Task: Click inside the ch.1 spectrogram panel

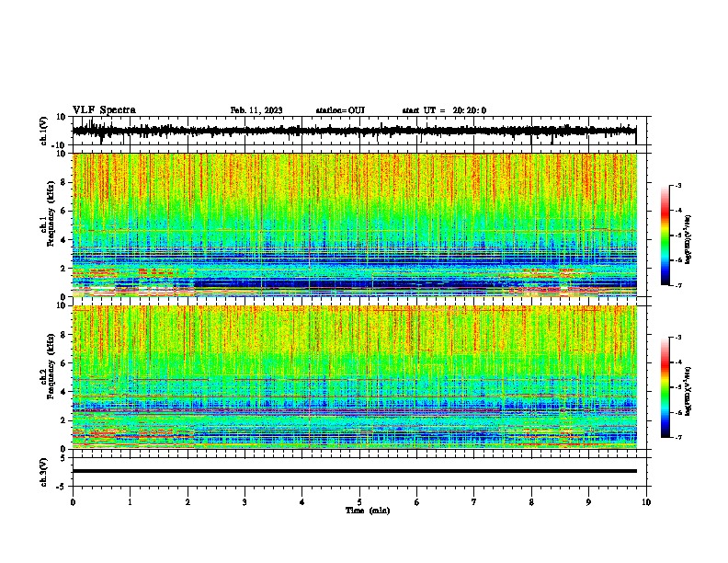Action: 355,224
